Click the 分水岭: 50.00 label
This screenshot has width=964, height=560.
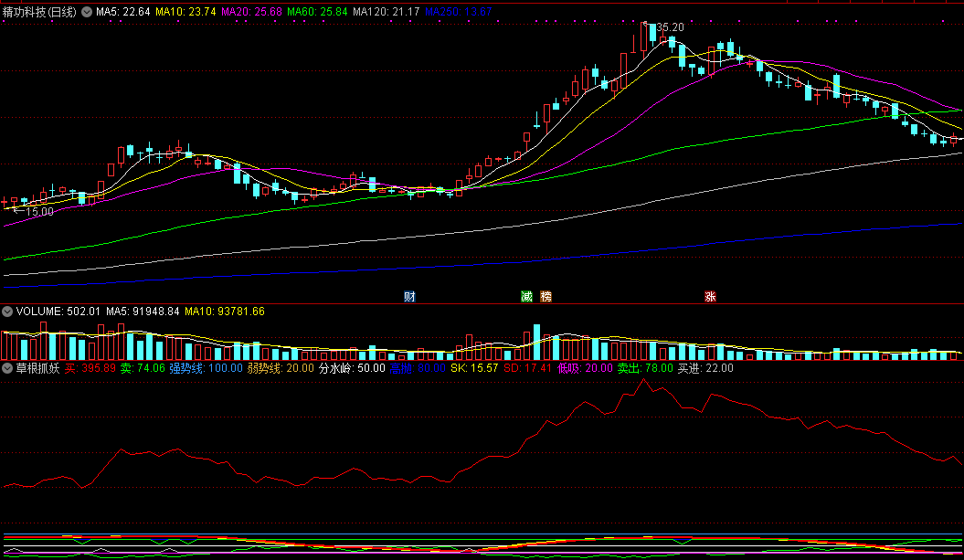[352, 368]
